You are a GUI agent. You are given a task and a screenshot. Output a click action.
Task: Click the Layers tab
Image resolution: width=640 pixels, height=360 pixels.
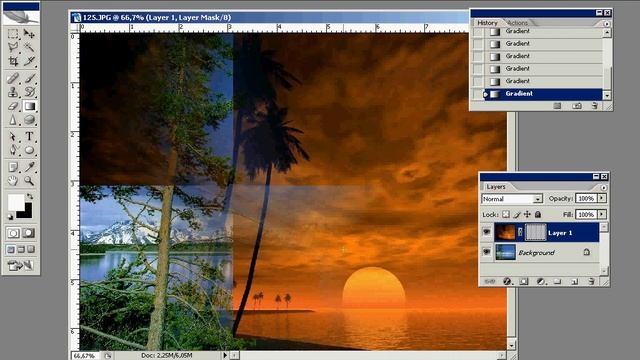(x=496, y=187)
